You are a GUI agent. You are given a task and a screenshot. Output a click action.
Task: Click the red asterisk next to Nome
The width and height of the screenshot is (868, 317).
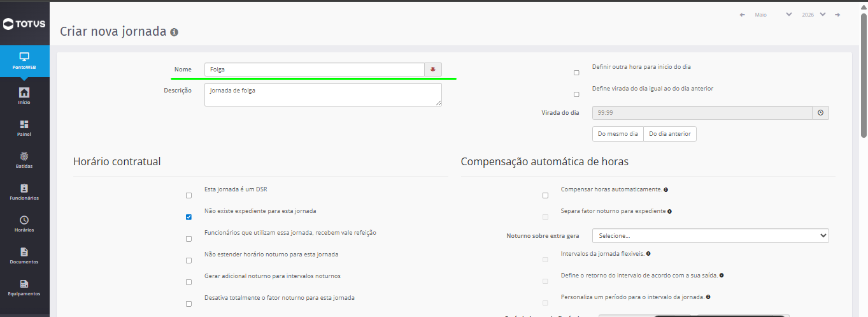point(433,70)
